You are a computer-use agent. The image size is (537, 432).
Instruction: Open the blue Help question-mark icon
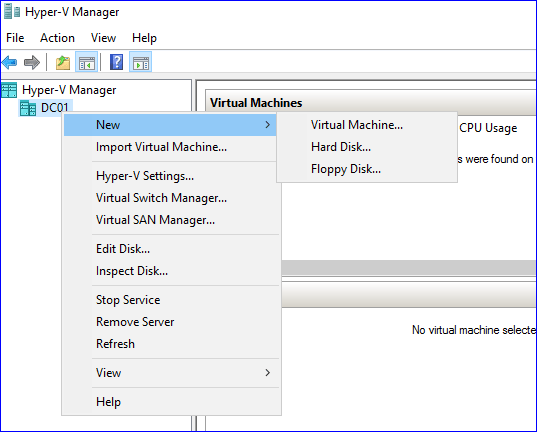pyautogui.click(x=116, y=62)
